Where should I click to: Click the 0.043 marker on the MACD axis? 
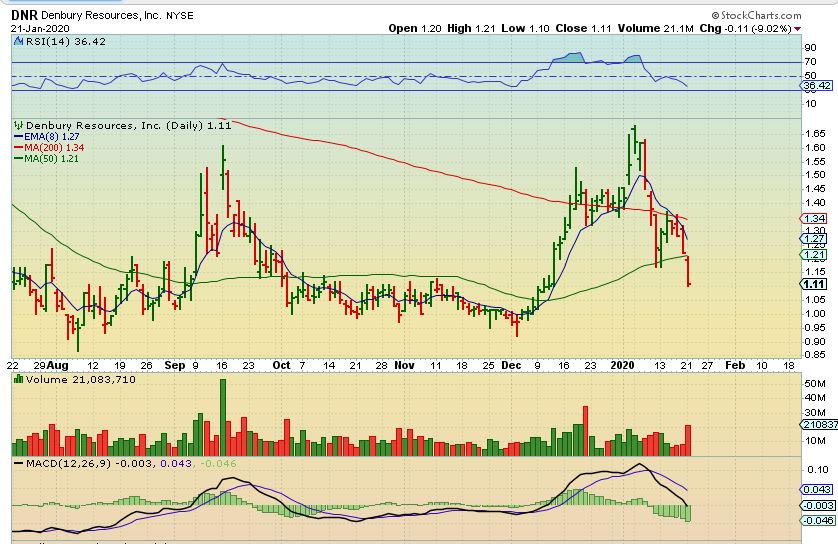click(x=817, y=489)
